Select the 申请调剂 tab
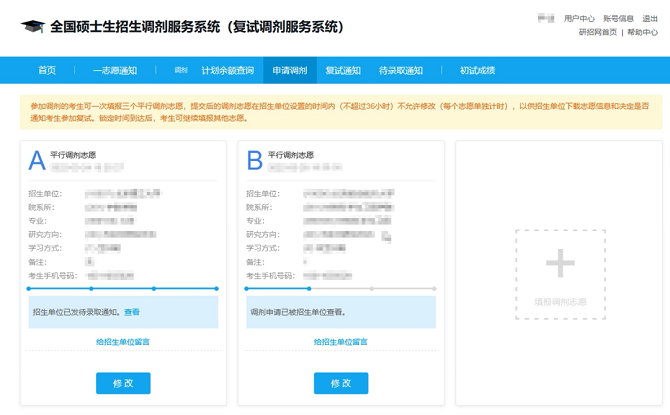Viewport: 670px width, 415px height. [x=290, y=71]
